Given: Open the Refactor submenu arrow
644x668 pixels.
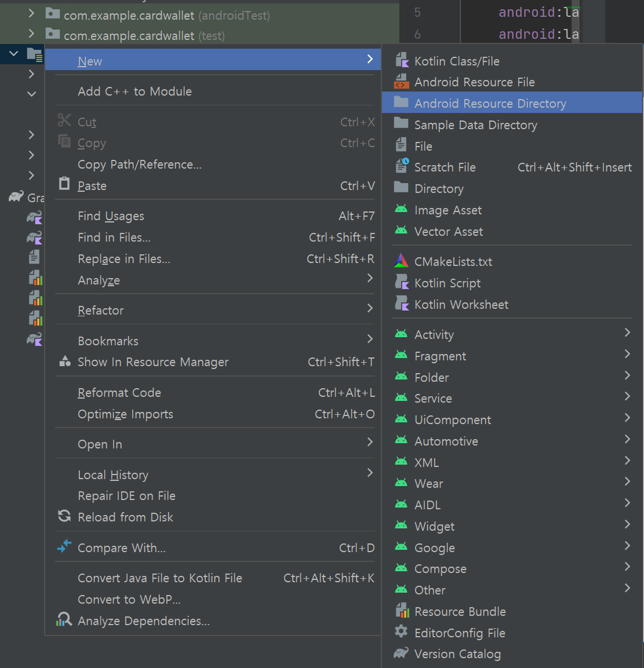Looking at the screenshot, I should pos(370,308).
